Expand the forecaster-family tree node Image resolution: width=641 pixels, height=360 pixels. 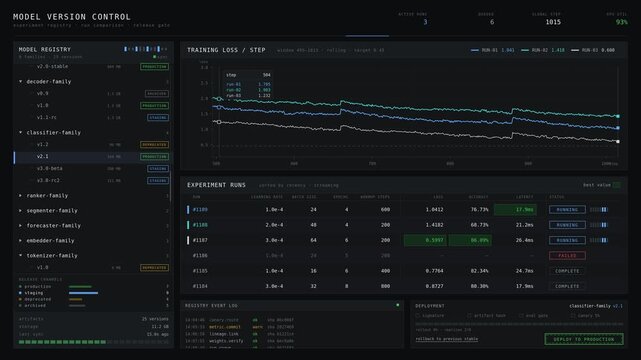point(20,226)
